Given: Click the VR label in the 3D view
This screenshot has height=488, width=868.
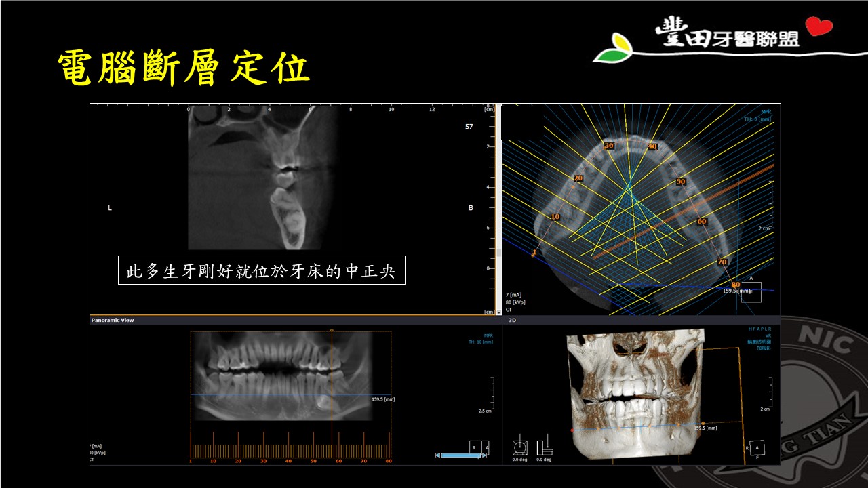Looking at the screenshot, I should click(768, 335).
